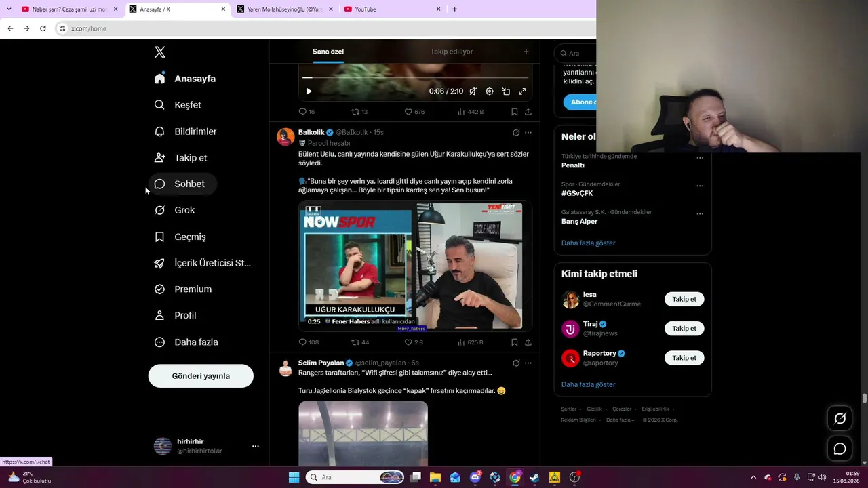Play the video in the top post
The height and width of the screenshot is (488, 868).
309,91
